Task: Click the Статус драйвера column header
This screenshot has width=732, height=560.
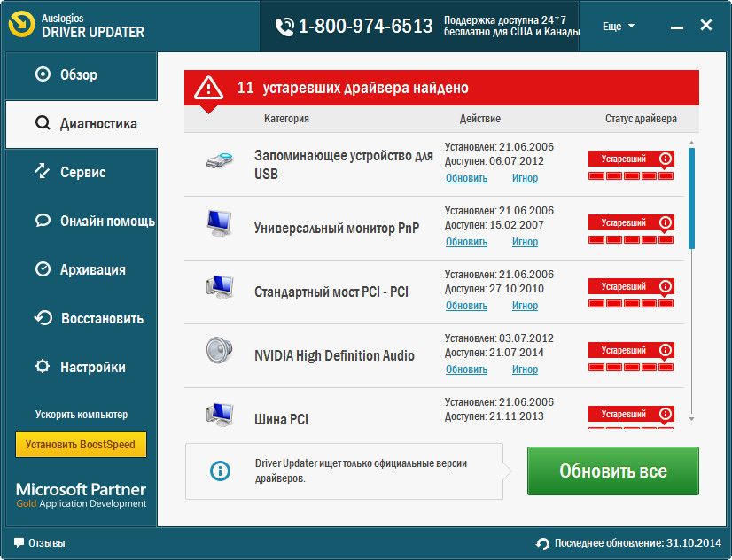Action: pyautogui.click(x=641, y=119)
